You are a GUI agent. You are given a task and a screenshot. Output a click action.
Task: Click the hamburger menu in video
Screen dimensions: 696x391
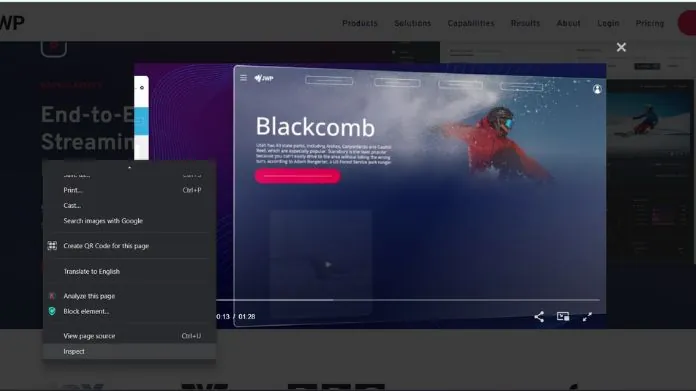(x=243, y=78)
